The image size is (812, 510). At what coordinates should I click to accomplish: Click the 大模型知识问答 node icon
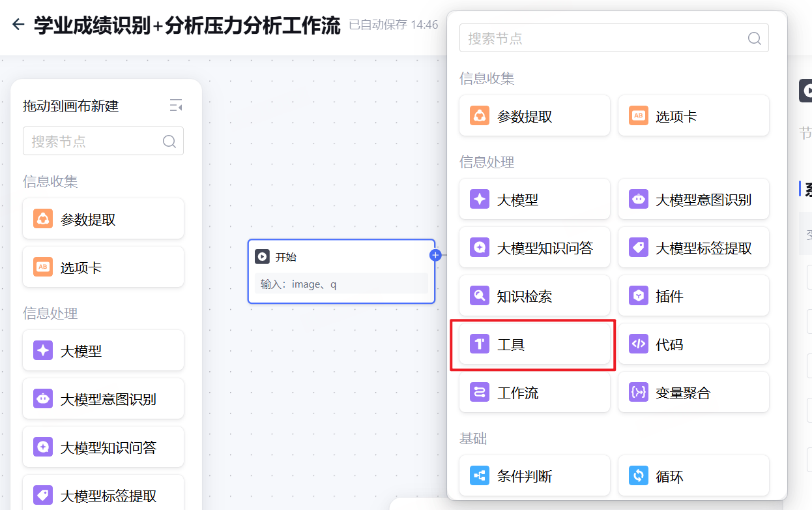(x=479, y=247)
